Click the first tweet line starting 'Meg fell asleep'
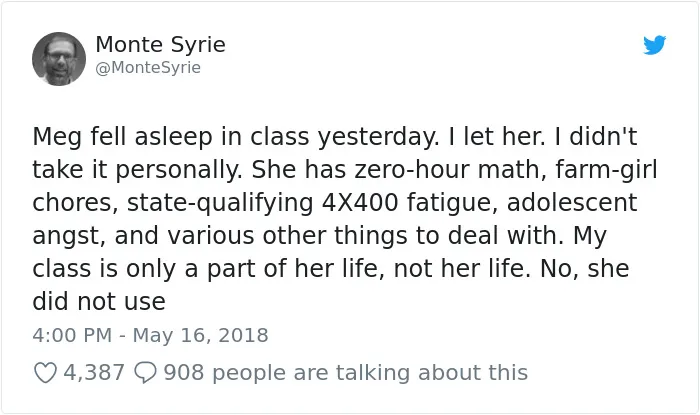 335,137
